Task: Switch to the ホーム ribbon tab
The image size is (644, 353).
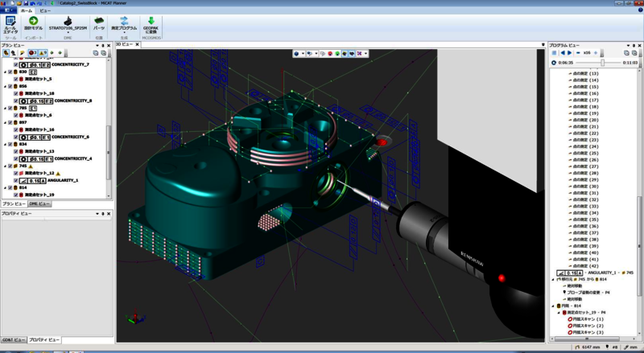Action: [x=27, y=10]
